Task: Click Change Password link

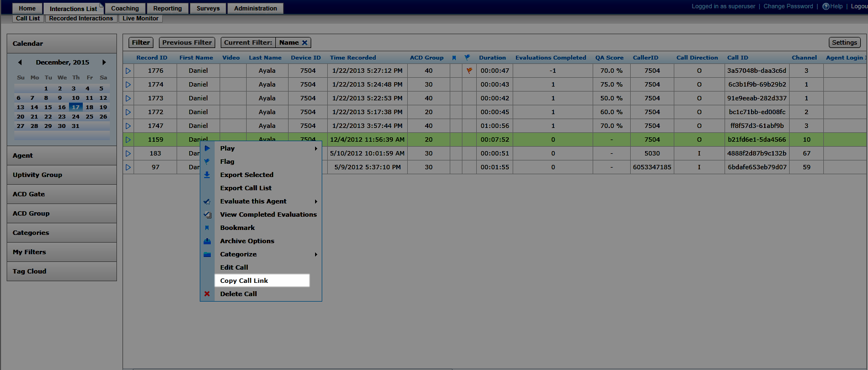Action: pyautogui.click(x=788, y=7)
